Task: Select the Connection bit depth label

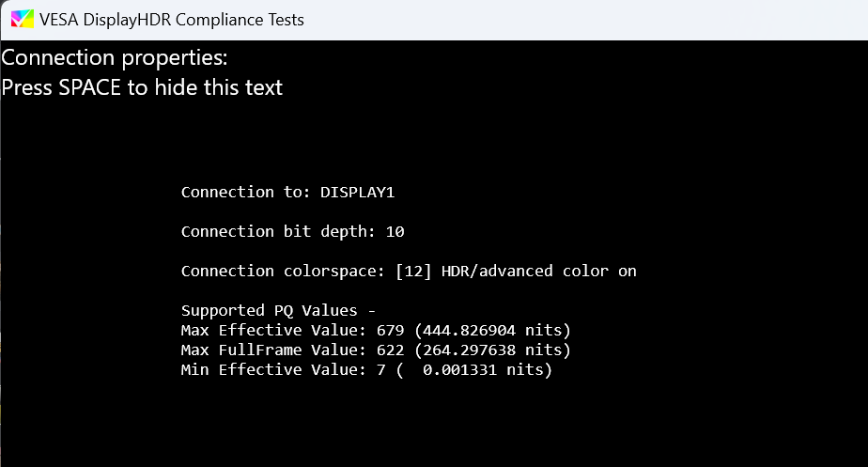Action: [278, 231]
